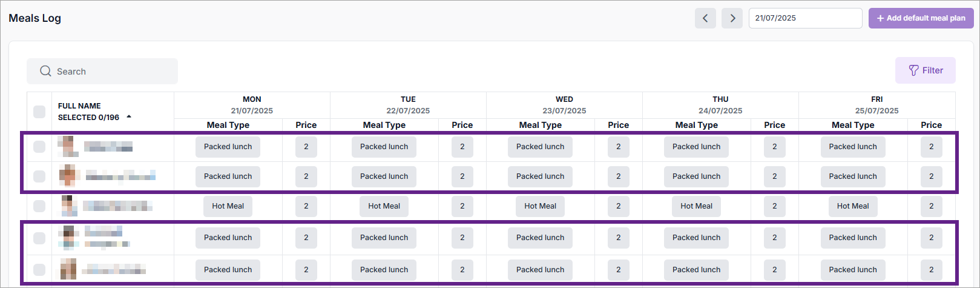Open Tuesday Hot Meal type selector
This screenshot has height=288, width=980.
point(384,206)
